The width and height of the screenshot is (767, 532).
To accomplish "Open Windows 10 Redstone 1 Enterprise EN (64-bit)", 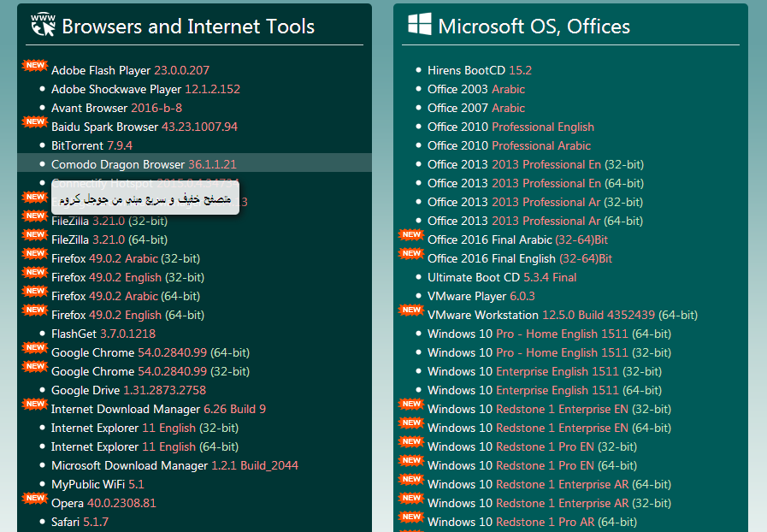I will (x=549, y=428).
